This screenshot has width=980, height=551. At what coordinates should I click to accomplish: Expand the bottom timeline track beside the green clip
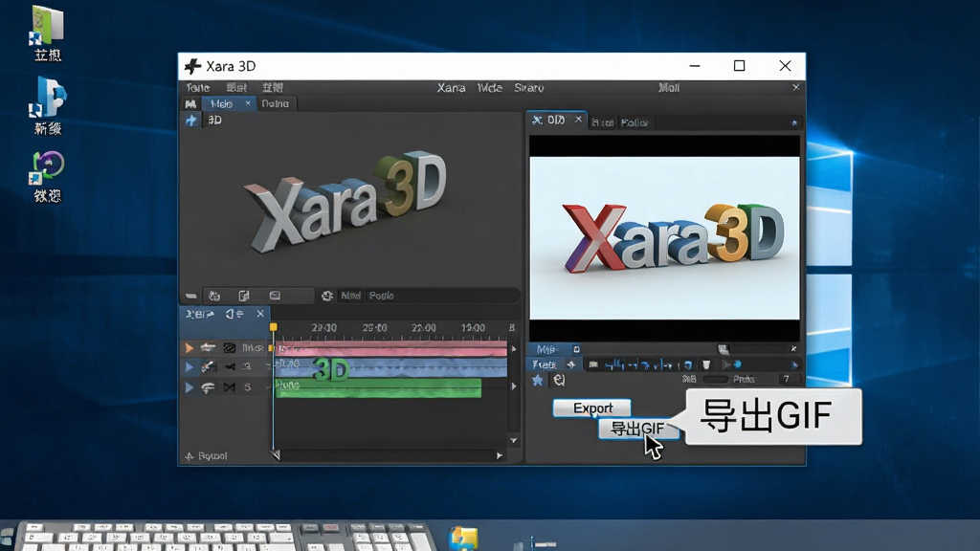(x=189, y=387)
